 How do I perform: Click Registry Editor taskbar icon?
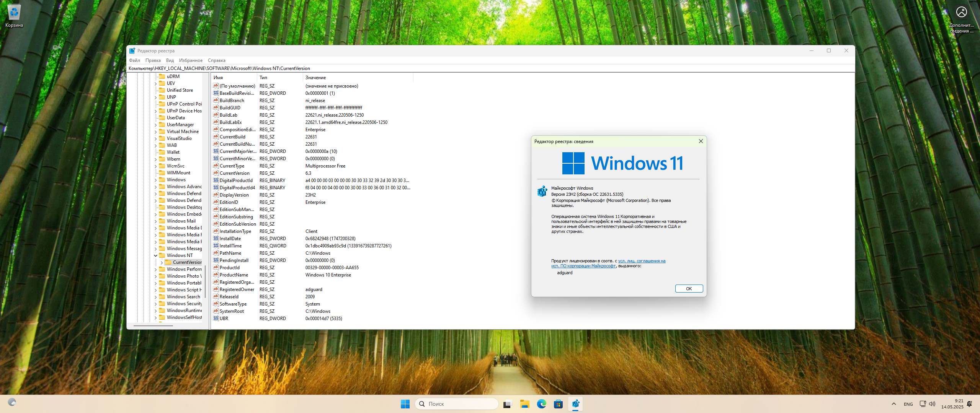click(575, 404)
